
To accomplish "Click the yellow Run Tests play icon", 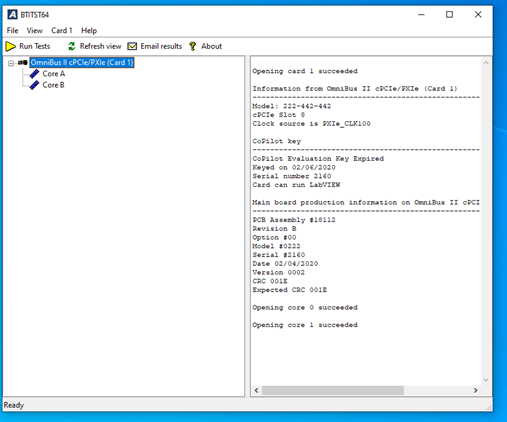I will coord(11,46).
